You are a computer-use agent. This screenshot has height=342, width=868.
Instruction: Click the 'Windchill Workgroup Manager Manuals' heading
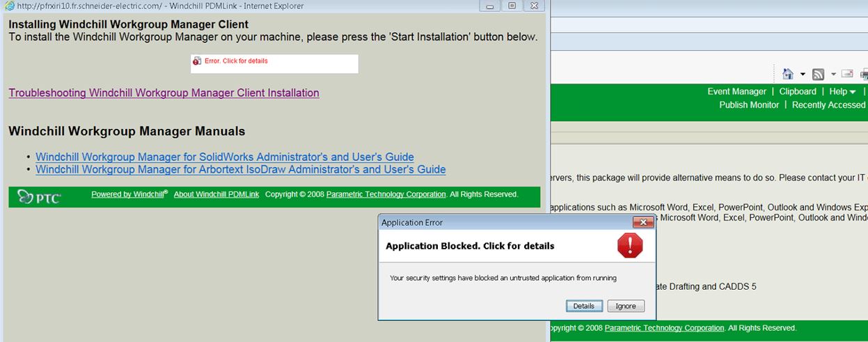point(127,131)
